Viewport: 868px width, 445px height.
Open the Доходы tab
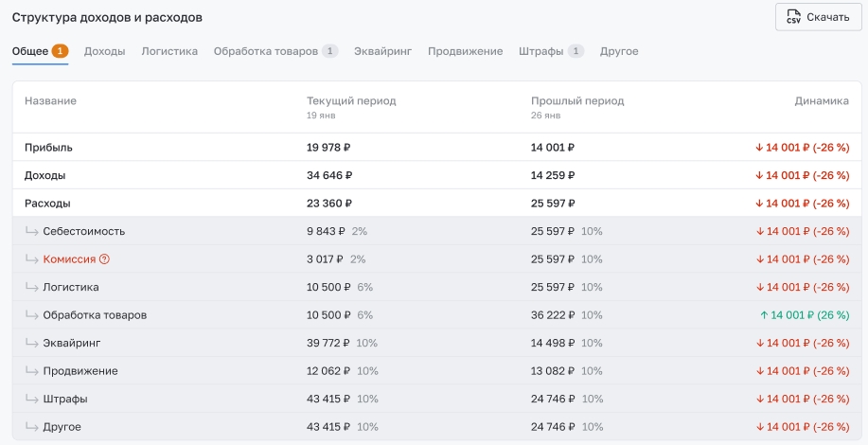tap(104, 51)
